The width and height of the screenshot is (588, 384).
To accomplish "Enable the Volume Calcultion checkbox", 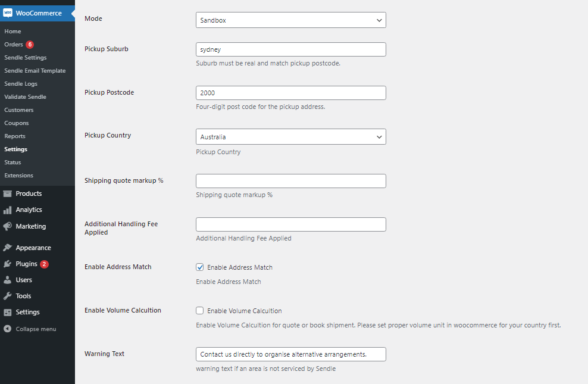I will pyautogui.click(x=200, y=311).
